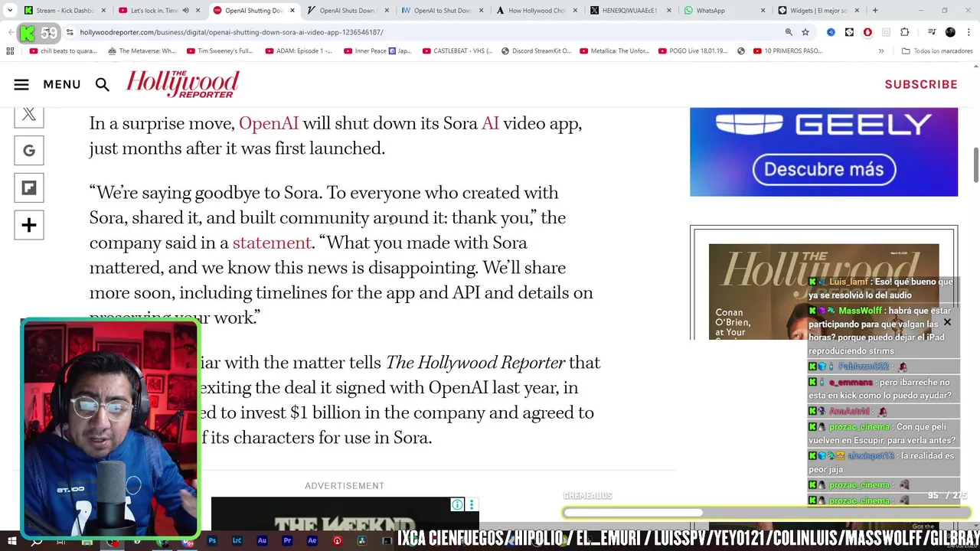Open the Chrome media control icon
Screen dimensions: 980x551
(932, 32)
